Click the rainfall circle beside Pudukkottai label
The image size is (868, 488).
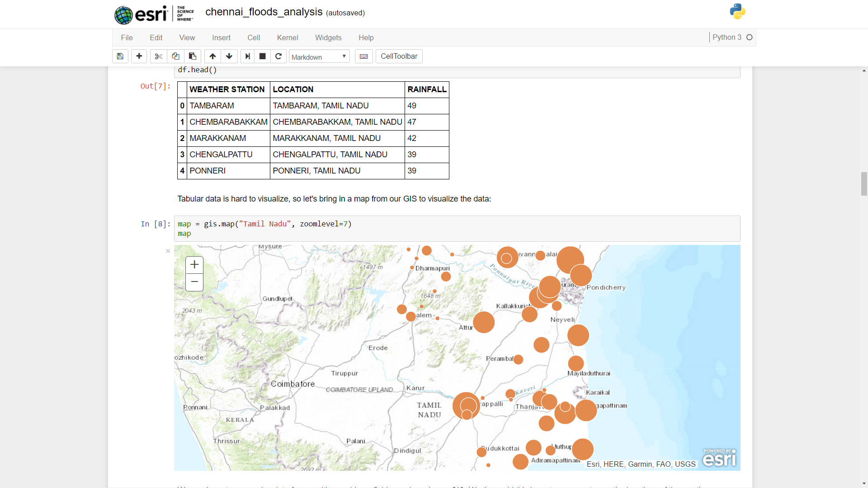(x=481, y=451)
